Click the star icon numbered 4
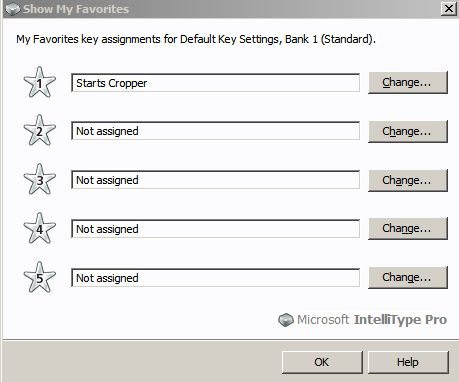This screenshot has width=459, height=382. pos(40,228)
